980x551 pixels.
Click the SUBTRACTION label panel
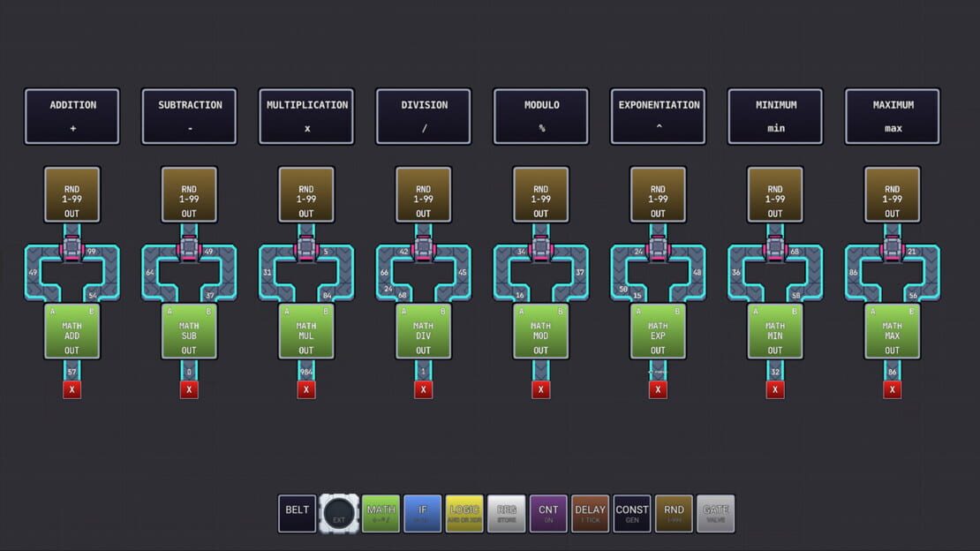tap(189, 117)
